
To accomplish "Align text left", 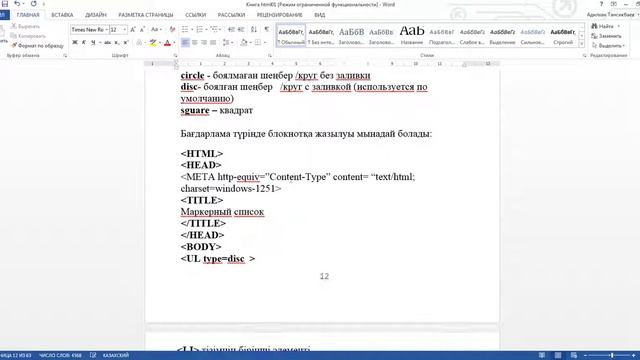I will pos(185,42).
